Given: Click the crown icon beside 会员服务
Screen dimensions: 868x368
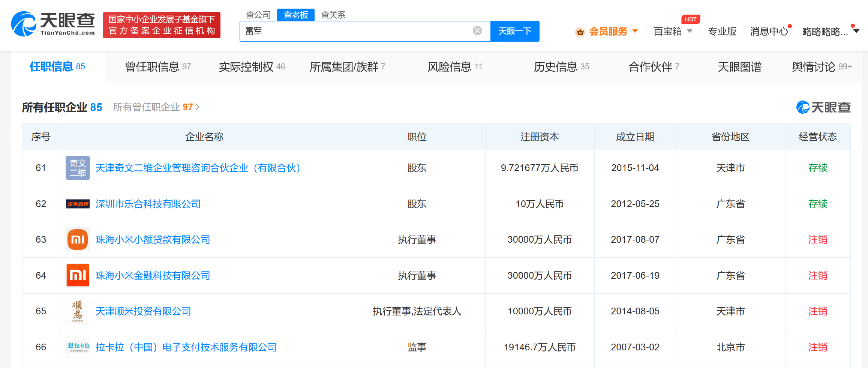Looking at the screenshot, I should tap(580, 32).
